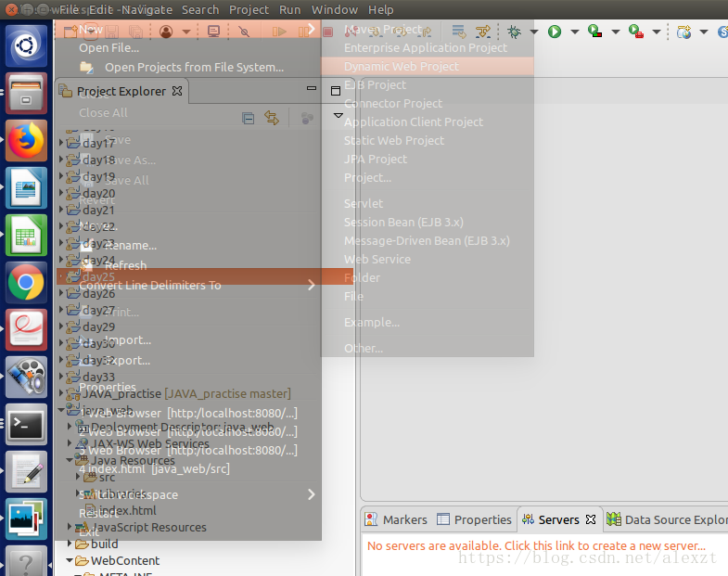Open LibreOffice Calc from the dock
728x576 pixels.
point(26,236)
